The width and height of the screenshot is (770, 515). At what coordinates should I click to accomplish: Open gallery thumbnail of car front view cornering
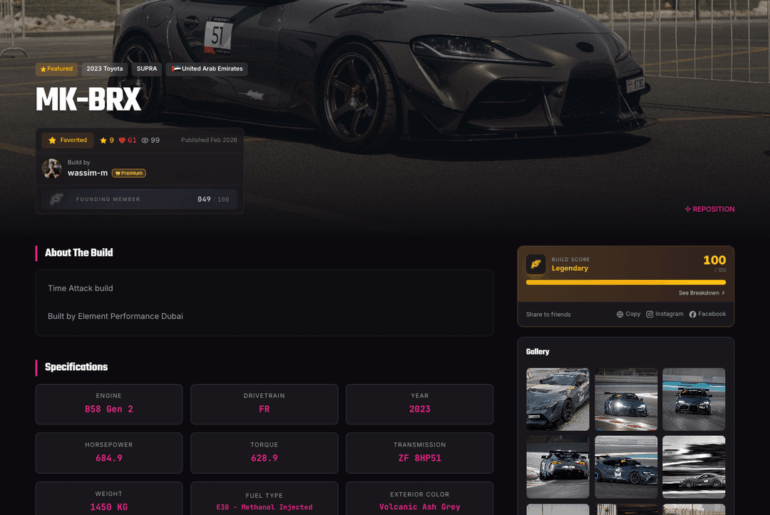coord(557,467)
